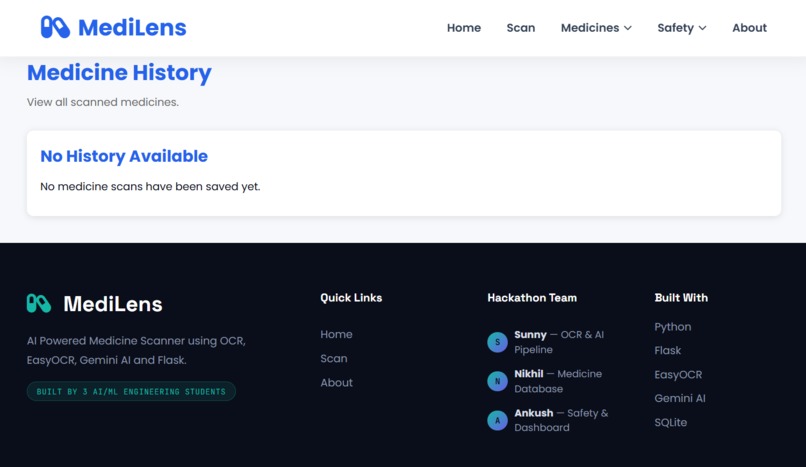Click the footer description mentioning EasyOCR and Flask

136,350
